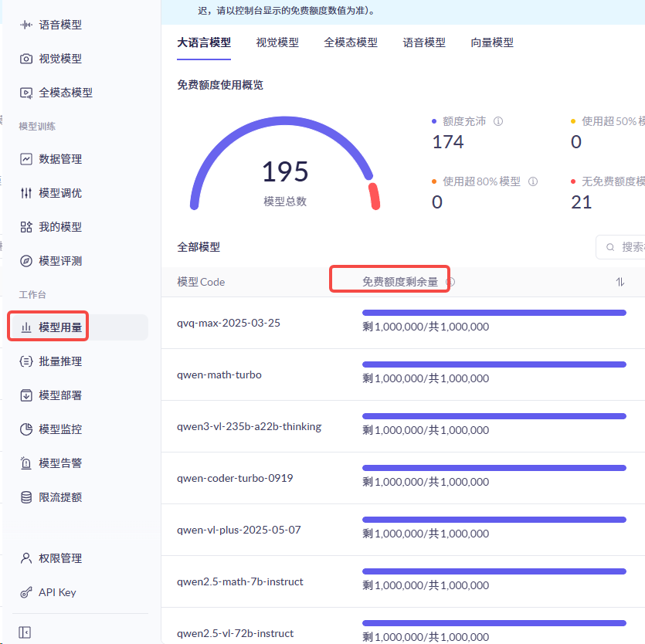Click the icon beside 全模态模型 in the sidebar
The width and height of the screenshot is (645, 644).
[x=26, y=93]
